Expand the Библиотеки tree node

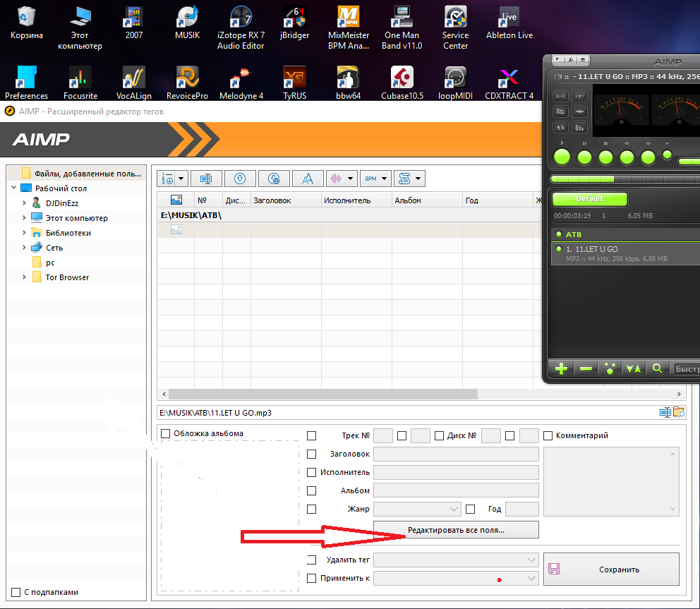click(x=24, y=233)
